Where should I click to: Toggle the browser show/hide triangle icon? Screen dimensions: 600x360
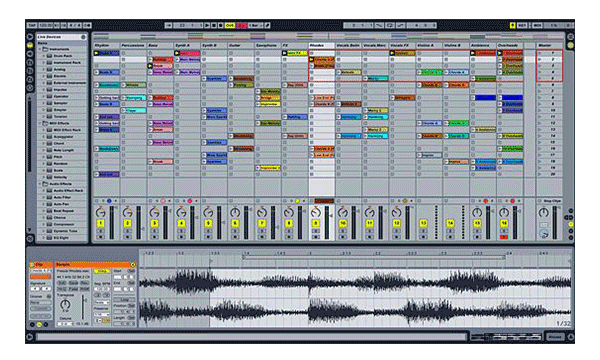pos(30,37)
